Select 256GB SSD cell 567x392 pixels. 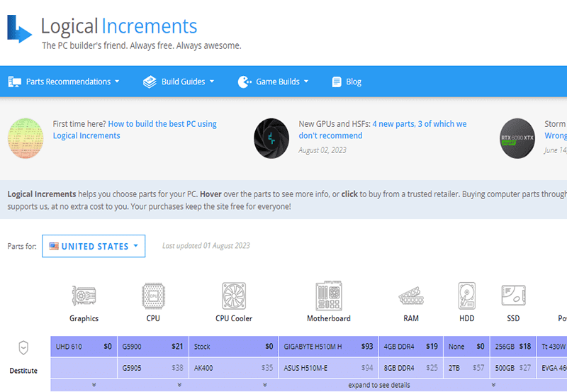tap(513, 347)
